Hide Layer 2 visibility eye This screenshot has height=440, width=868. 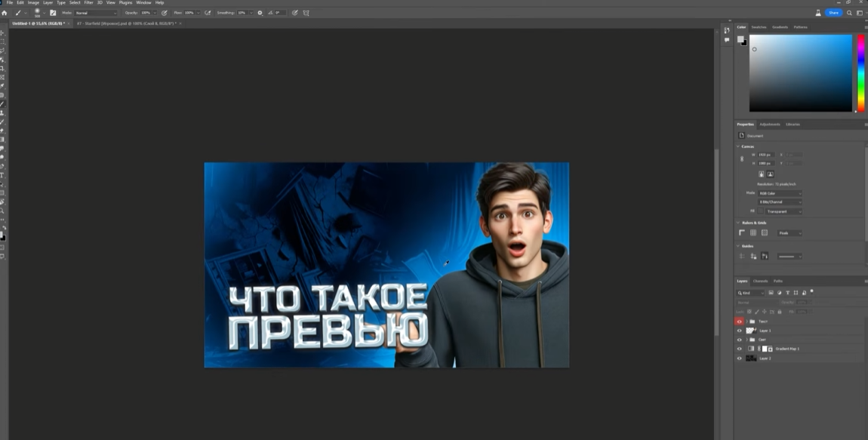tap(739, 358)
